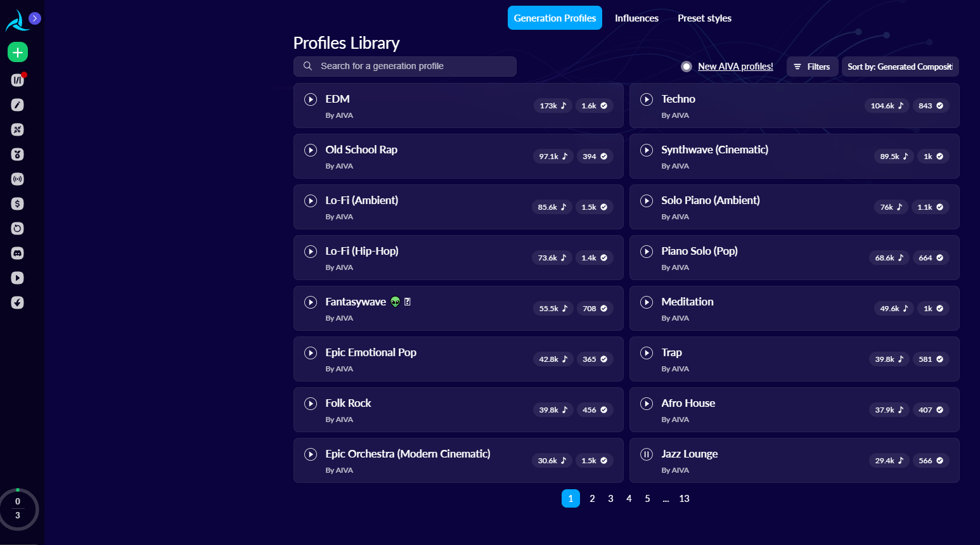Open the pencil editor icon in the sidebar
This screenshot has height=545, width=980.
(18, 105)
